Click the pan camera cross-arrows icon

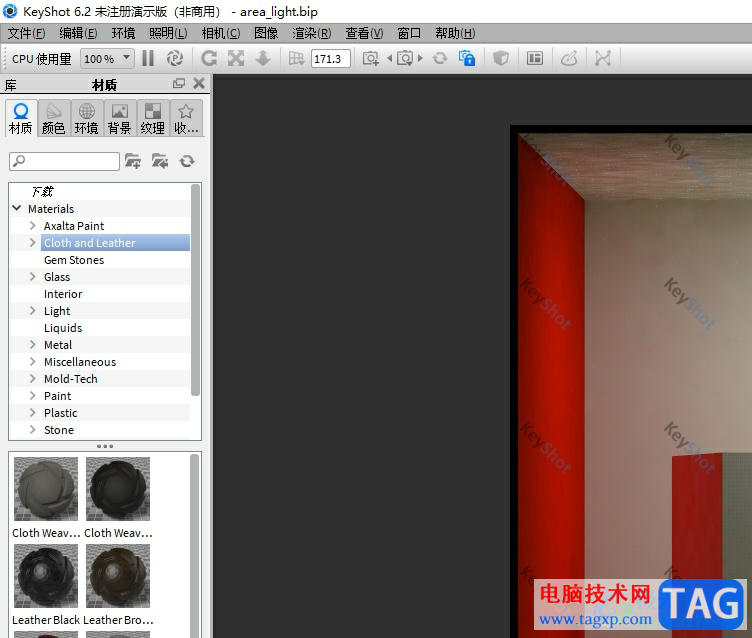point(235,59)
